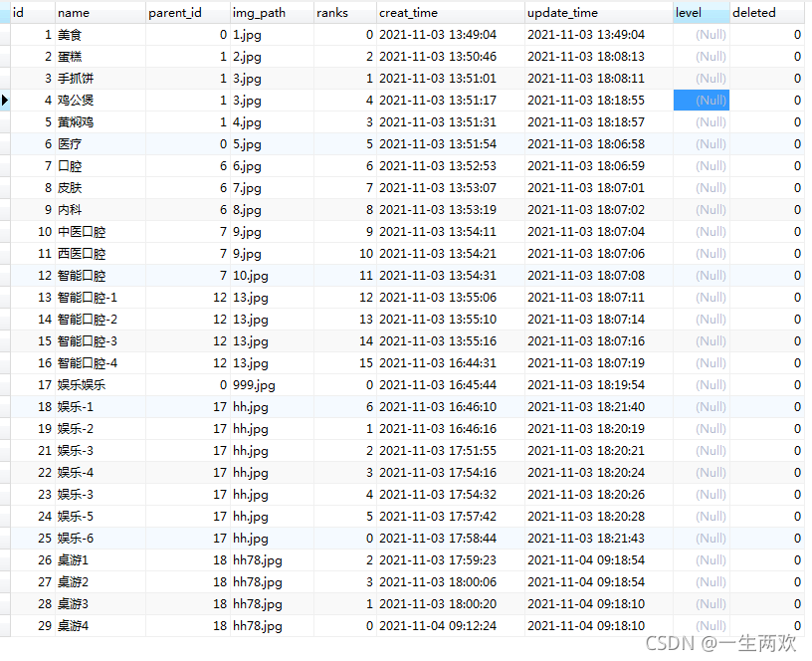Sort by the name column header
The height and width of the screenshot is (661, 812).
100,12
